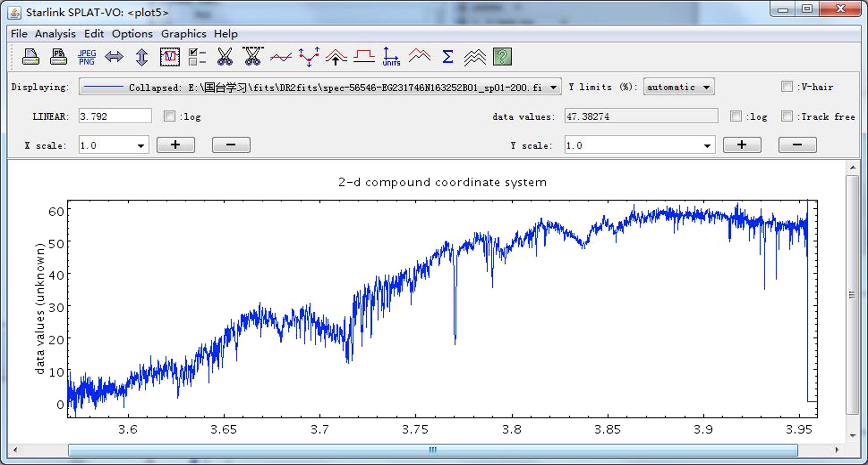
Task: Open the Y limits automatic dropdown
Action: (707, 87)
